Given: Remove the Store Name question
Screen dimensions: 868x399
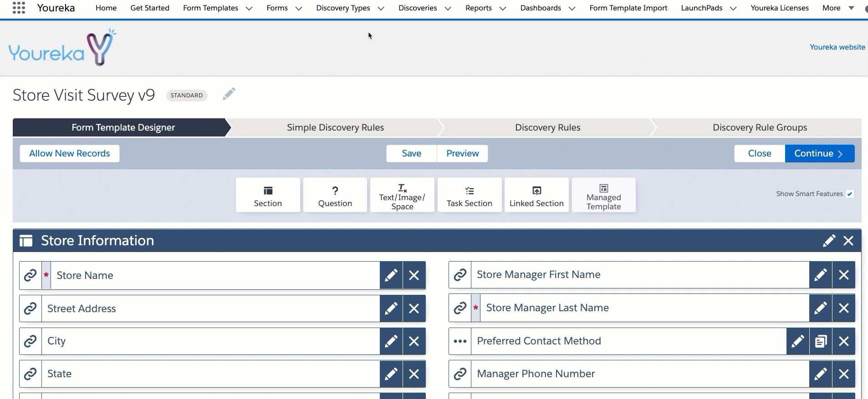Looking at the screenshot, I should tap(414, 275).
